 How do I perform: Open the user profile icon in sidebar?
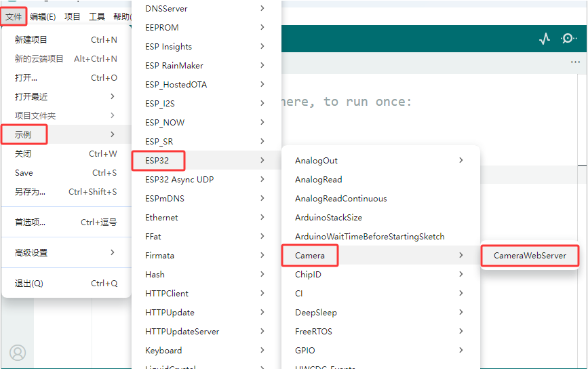(x=18, y=353)
